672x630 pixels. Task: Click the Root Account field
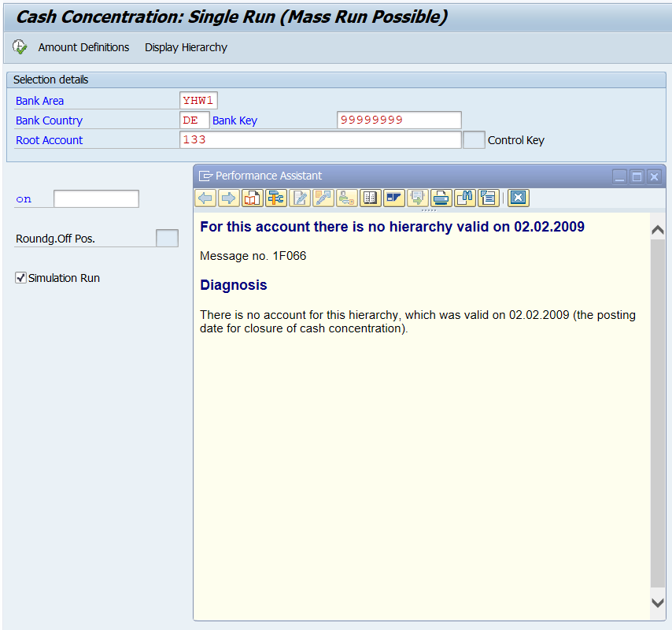320,140
